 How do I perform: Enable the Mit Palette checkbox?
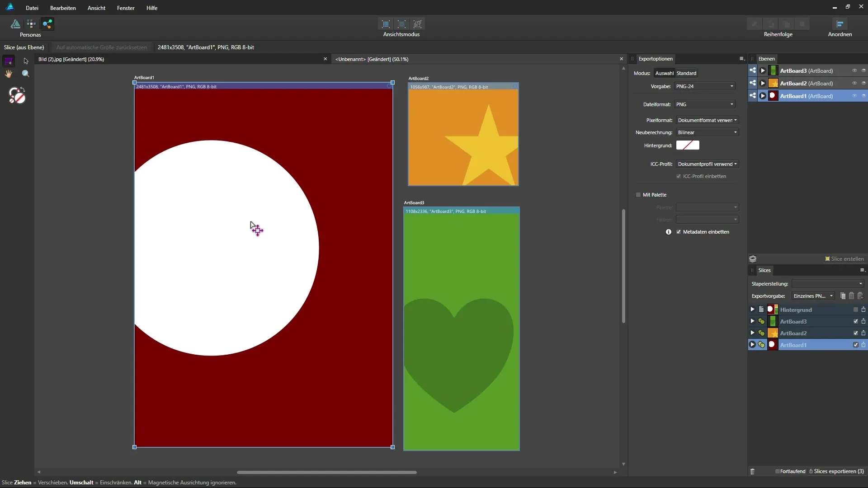pos(638,195)
